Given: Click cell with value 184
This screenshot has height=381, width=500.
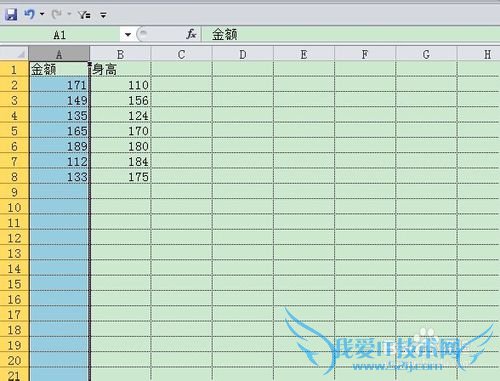Looking at the screenshot, I should (x=121, y=161).
